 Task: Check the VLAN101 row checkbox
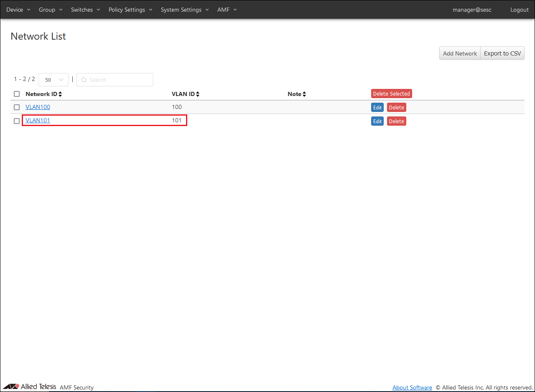pyautogui.click(x=17, y=121)
